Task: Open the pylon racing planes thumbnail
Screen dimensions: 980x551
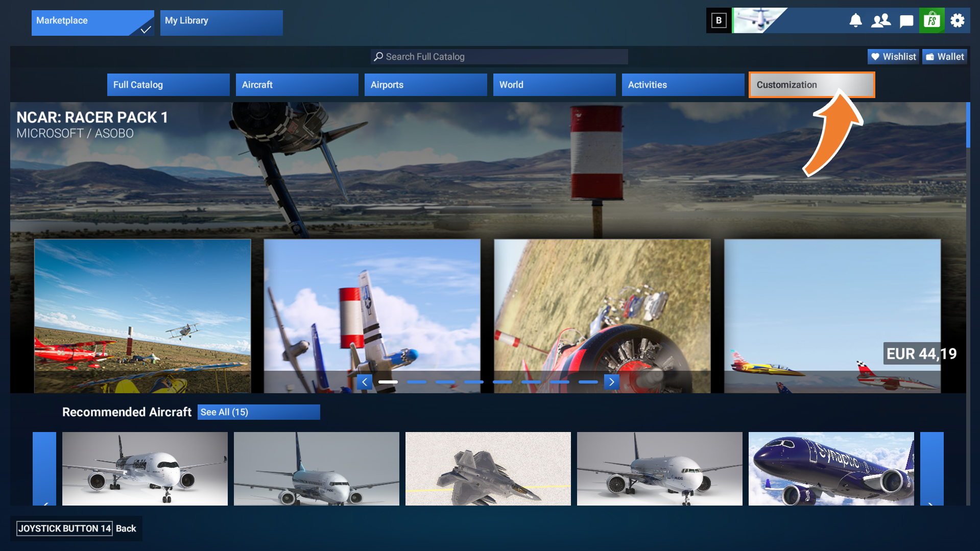Action: click(372, 316)
